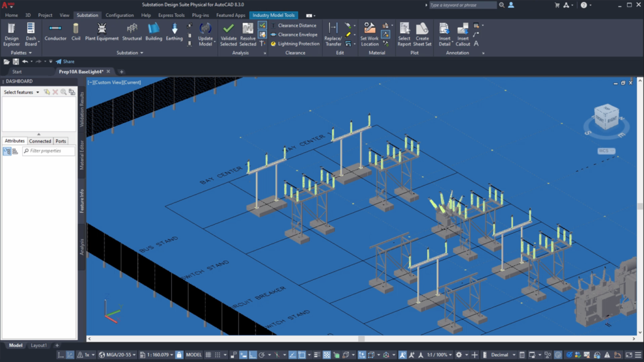Open the Select features dropdown
This screenshot has height=362, width=644.
click(21, 92)
